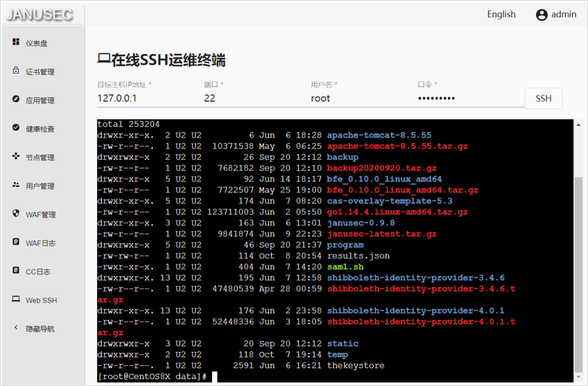Open the Web SSH menu item
The width and height of the screenshot is (588, 386).
(41, 301)
